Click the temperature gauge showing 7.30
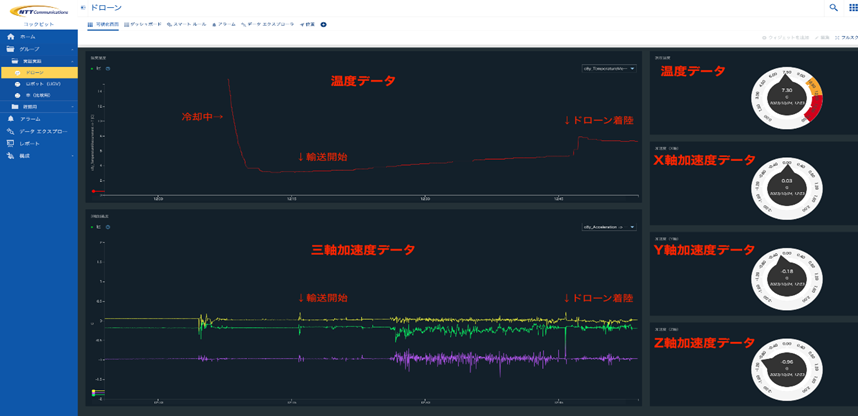 pyautogui.click(x=786, y=99)
